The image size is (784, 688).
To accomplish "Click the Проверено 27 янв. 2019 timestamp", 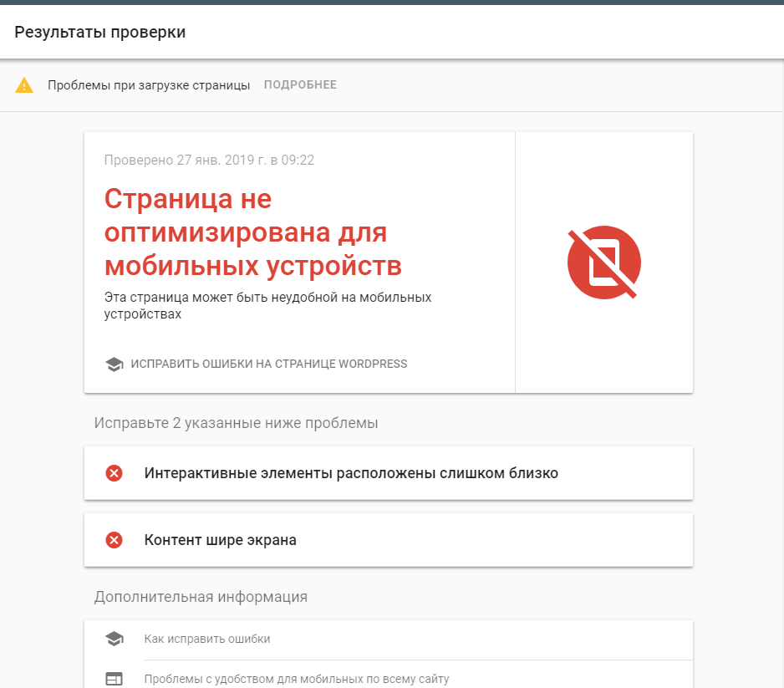I will (x=209, y=160).
